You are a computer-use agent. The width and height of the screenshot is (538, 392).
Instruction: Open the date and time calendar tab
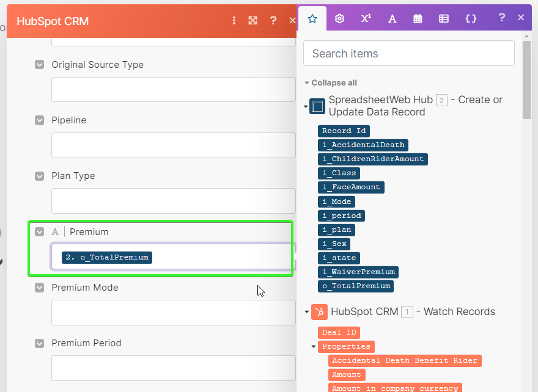pyautogui.click(x=418, y=18)
